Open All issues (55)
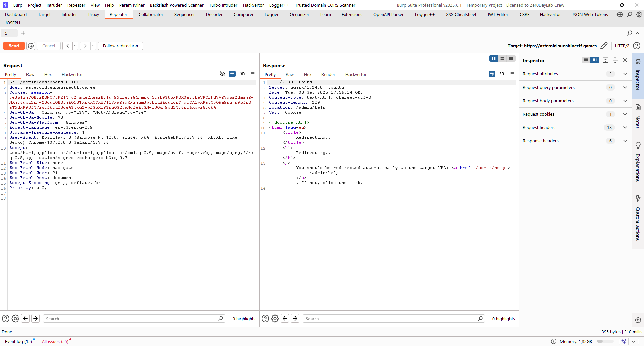 [x=55, y=341]
